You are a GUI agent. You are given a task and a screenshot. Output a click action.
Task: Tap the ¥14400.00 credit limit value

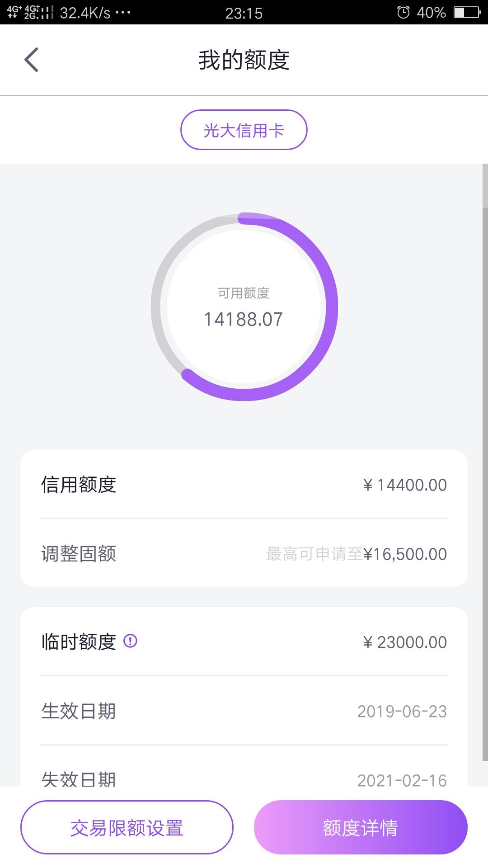(405, 485)
